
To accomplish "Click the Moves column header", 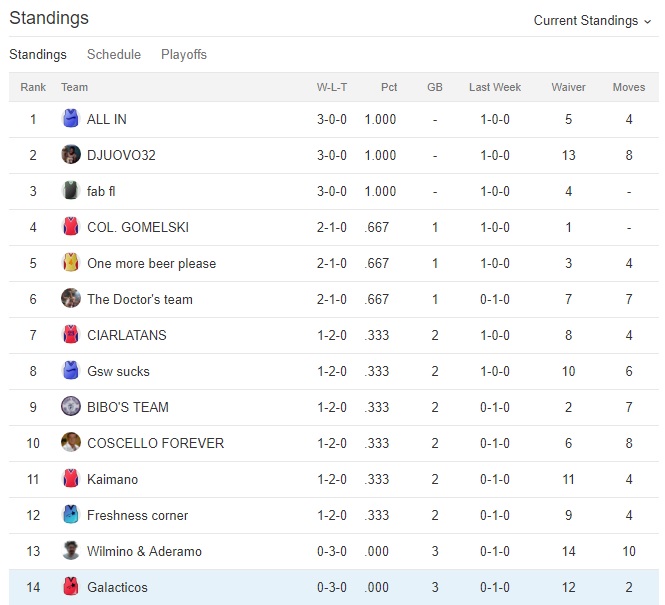I will pos(629,87).
